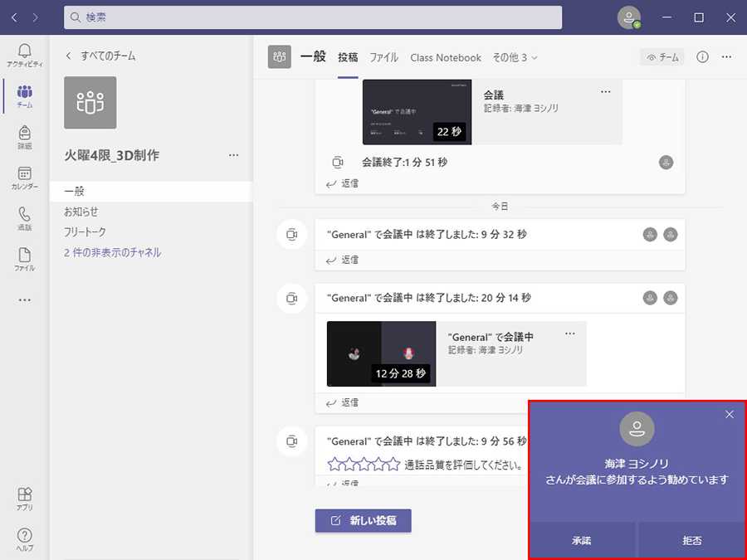Open options for 会議 recording card
The height and width of the screenshot is (560, 747).
(x=606, y=92)
